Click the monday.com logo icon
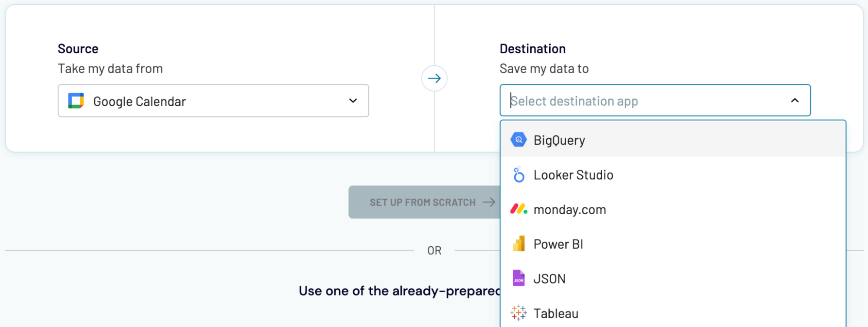 point(518,209)
